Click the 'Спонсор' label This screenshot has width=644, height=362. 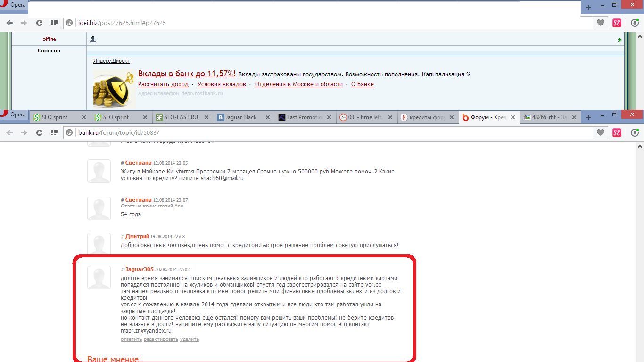(49, 51)
